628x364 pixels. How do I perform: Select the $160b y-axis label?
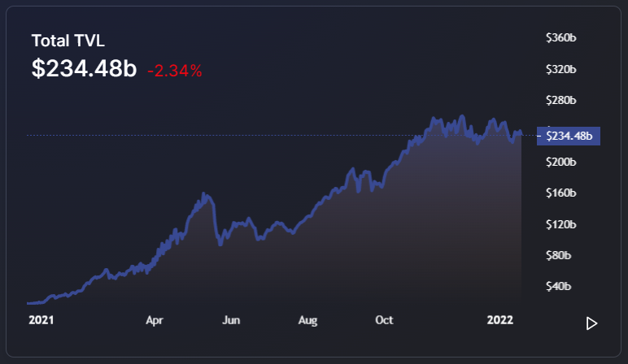point(560,193)
